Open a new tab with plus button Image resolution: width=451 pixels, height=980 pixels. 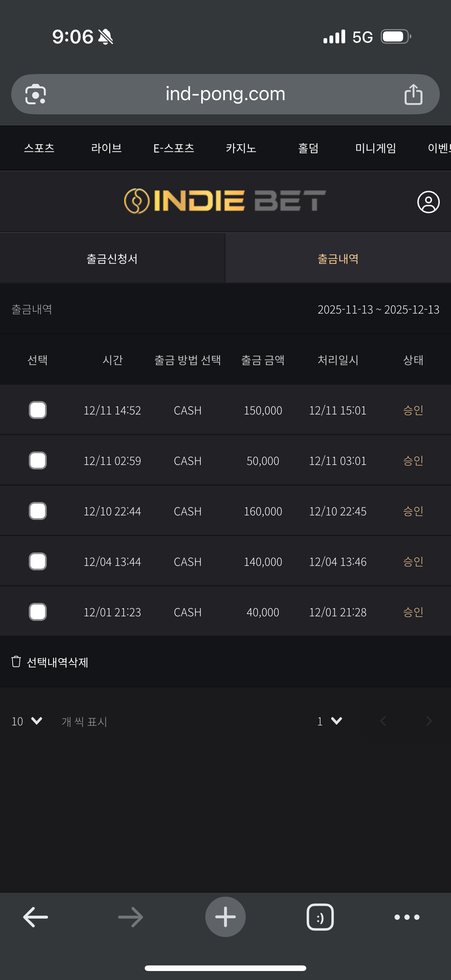[225, 917]
